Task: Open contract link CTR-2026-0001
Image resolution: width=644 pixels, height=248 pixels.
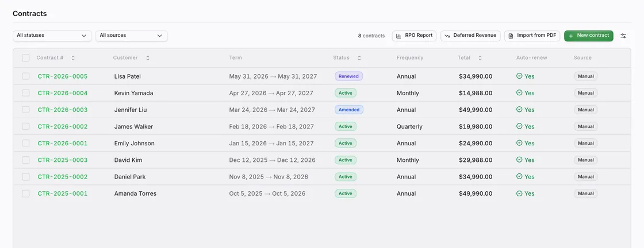Action: [63, 143]
